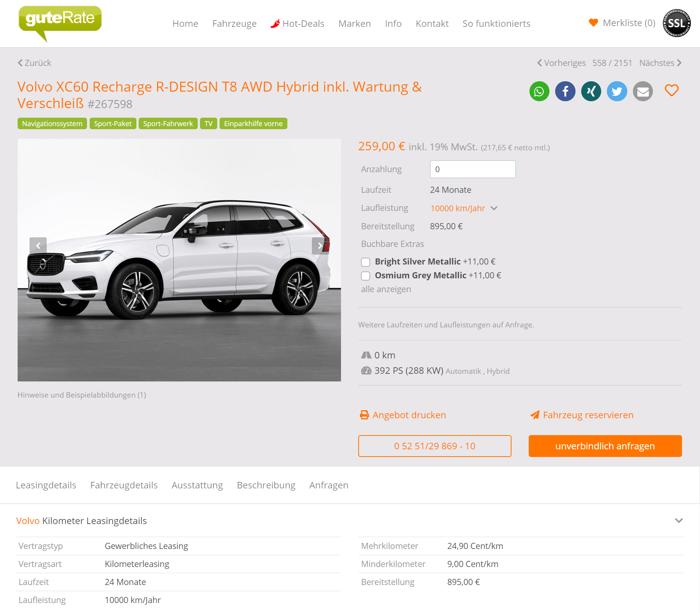Click vehicle ID #267598
Image resolution: width=700 pixels, height=613 pixels.
click(x=110, y=104)
